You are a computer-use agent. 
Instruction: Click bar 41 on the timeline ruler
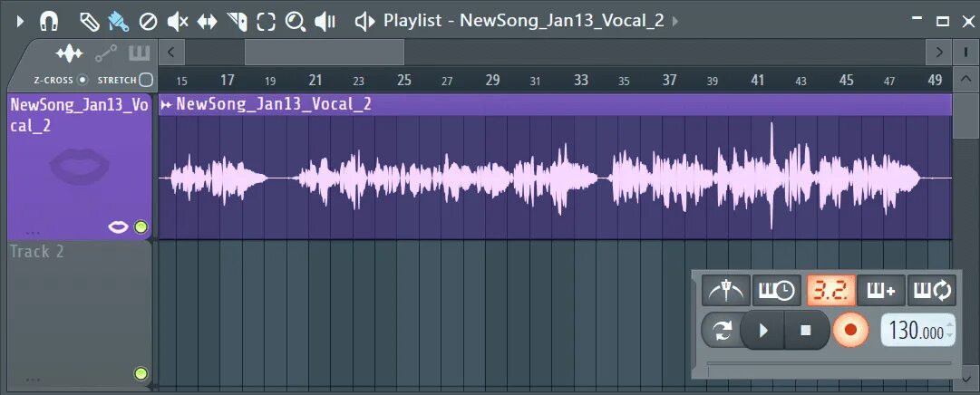tap(758, 80)
